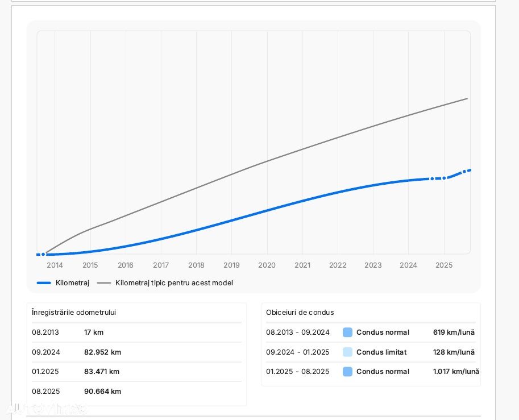The image size is (519, 420).
Task: Select the leftmost blue data point on chart
Action: tap(43, 255)
